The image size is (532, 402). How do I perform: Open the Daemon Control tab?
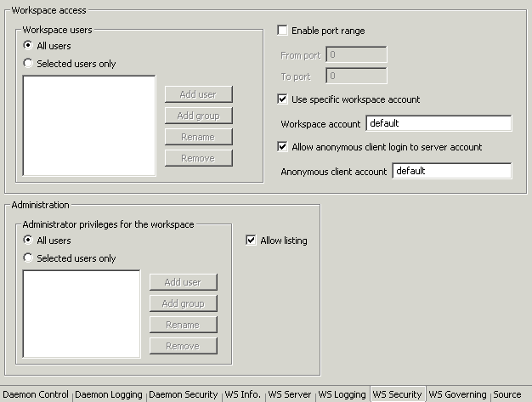pos(36,394)
